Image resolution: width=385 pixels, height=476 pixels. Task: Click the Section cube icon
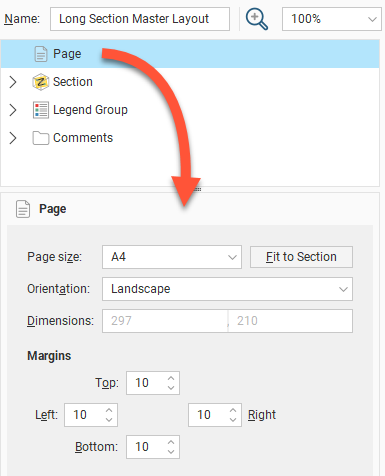click(x=41, y=82)
